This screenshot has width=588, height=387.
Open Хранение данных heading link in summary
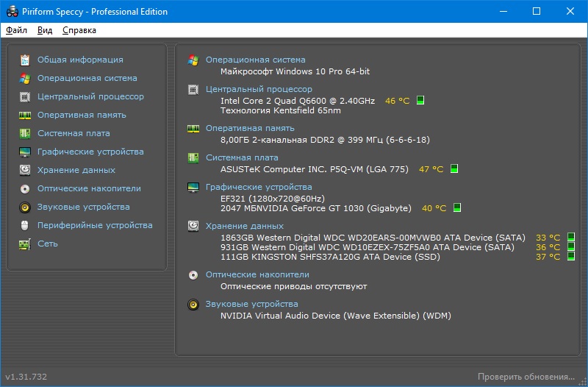(x=245, y=226)
